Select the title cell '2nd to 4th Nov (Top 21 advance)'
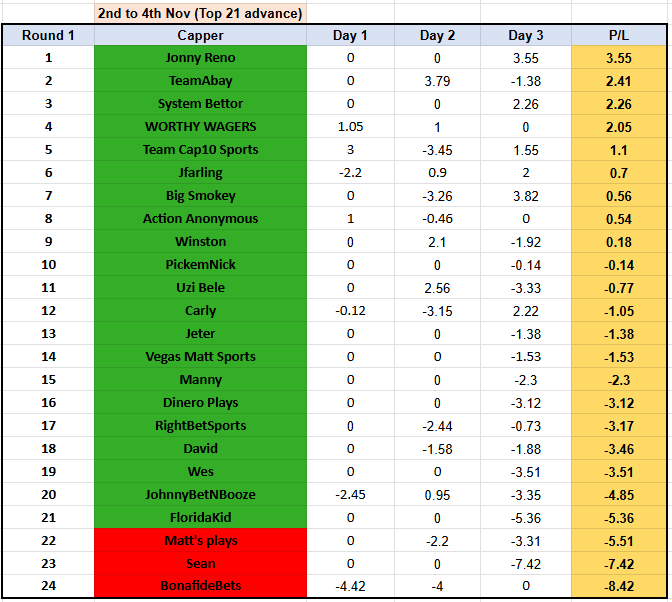The image size is (672, 602). (x=200, y=13)
